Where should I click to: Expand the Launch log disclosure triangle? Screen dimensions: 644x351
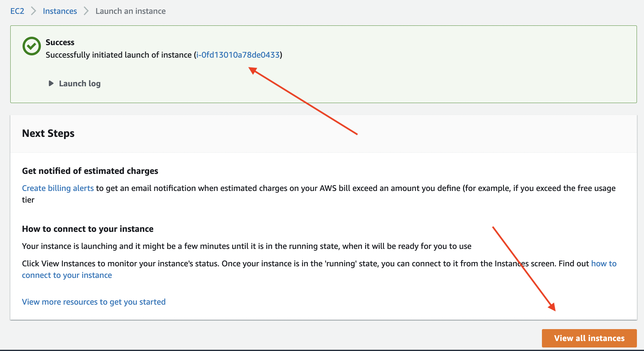(51, 83)
